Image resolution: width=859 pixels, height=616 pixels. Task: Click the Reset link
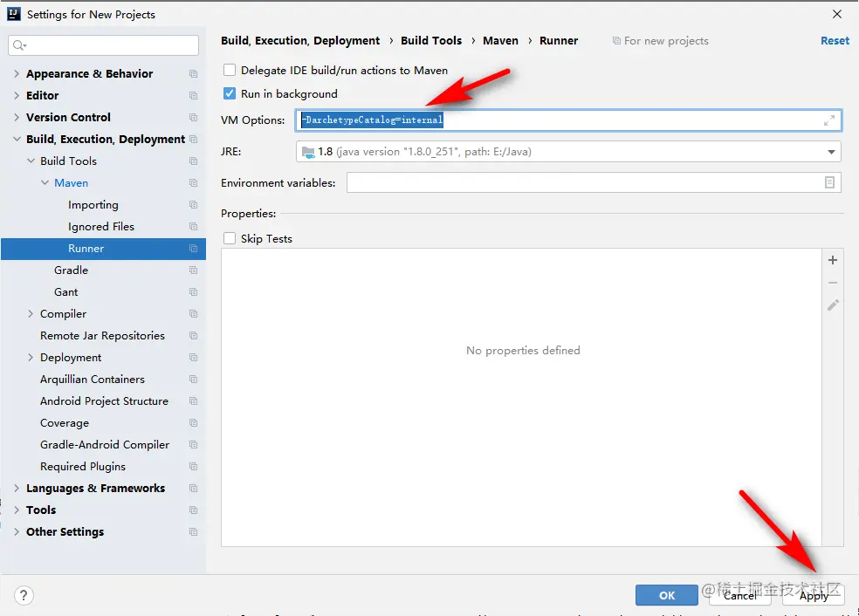tap(835, 40)
